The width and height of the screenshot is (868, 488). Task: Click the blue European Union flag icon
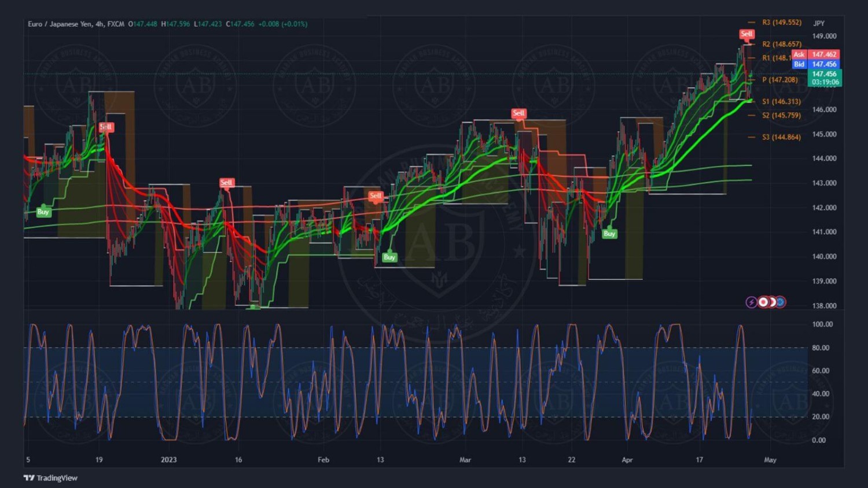pyautogui.click(x=781, y=302)
